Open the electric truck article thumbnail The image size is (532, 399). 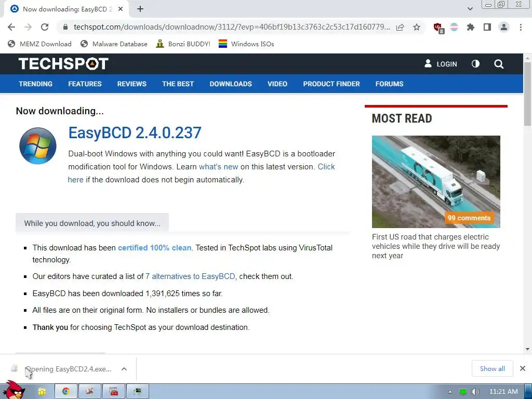(436, 181)
